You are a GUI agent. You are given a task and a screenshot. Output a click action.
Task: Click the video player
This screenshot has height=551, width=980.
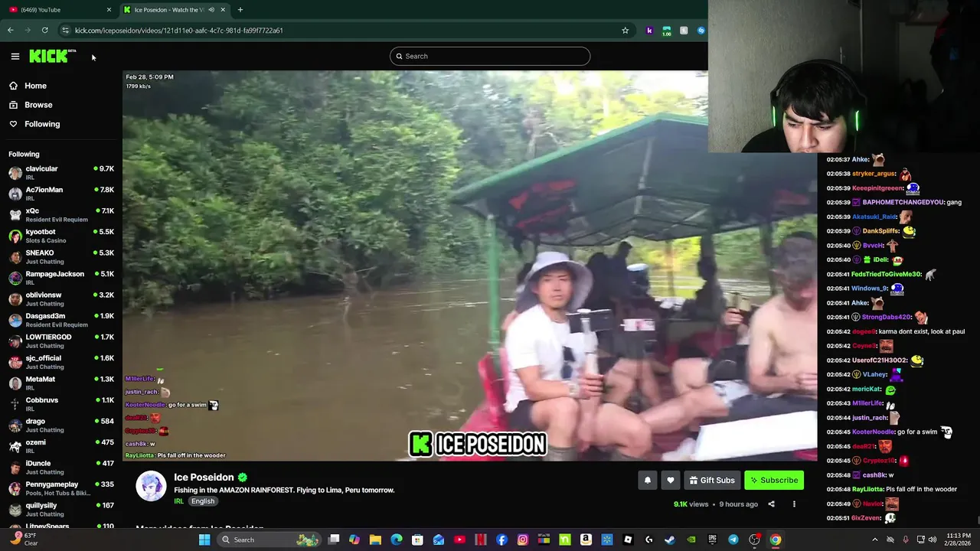[x=470, y=266]
